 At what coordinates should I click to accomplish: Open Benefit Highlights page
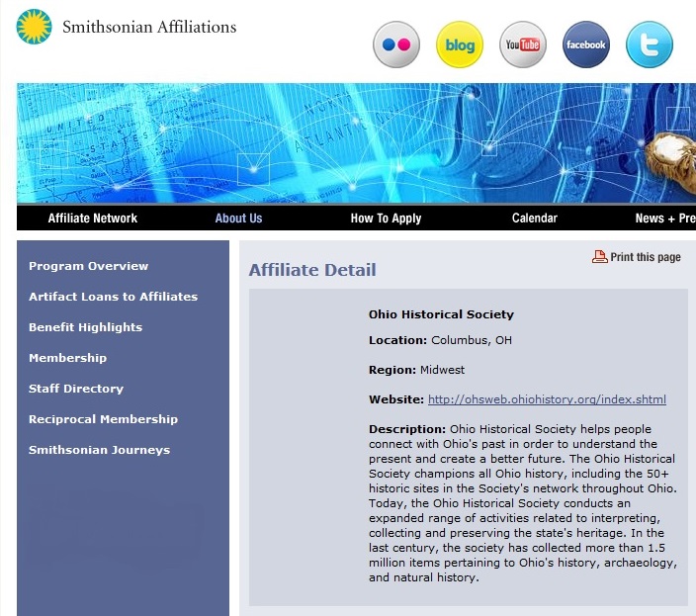(85, 327)
